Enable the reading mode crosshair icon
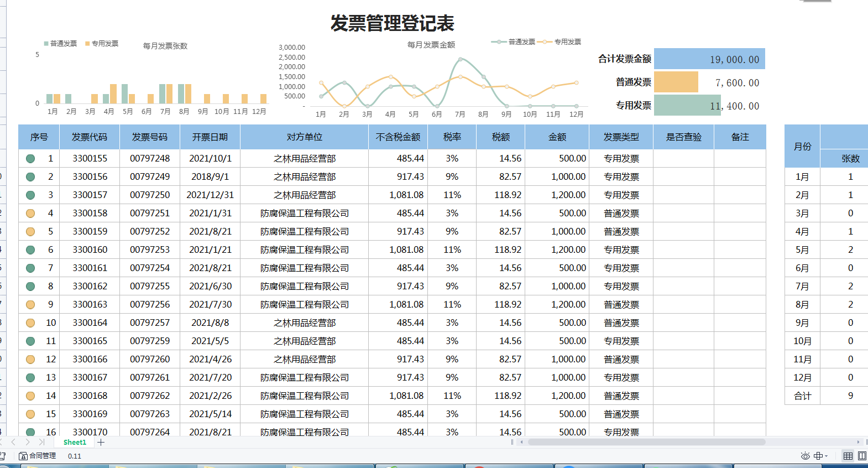868x468 pixels. pos(818,456)
